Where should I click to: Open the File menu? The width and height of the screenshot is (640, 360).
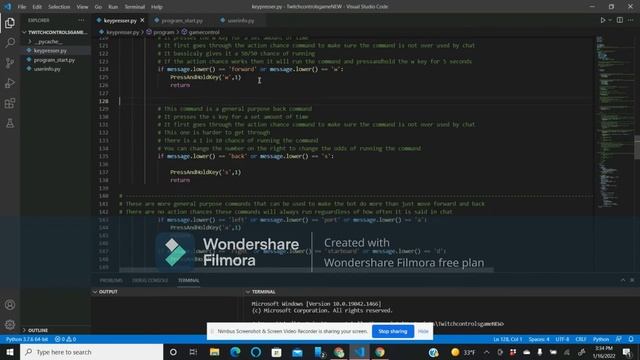tap(22, 7)
